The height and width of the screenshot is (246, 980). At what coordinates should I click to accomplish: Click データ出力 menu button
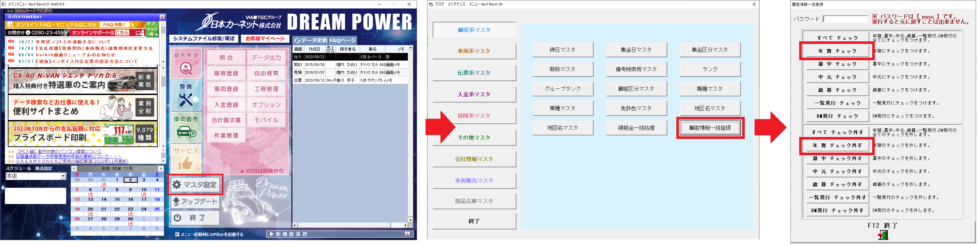click(x=266, y=58)
